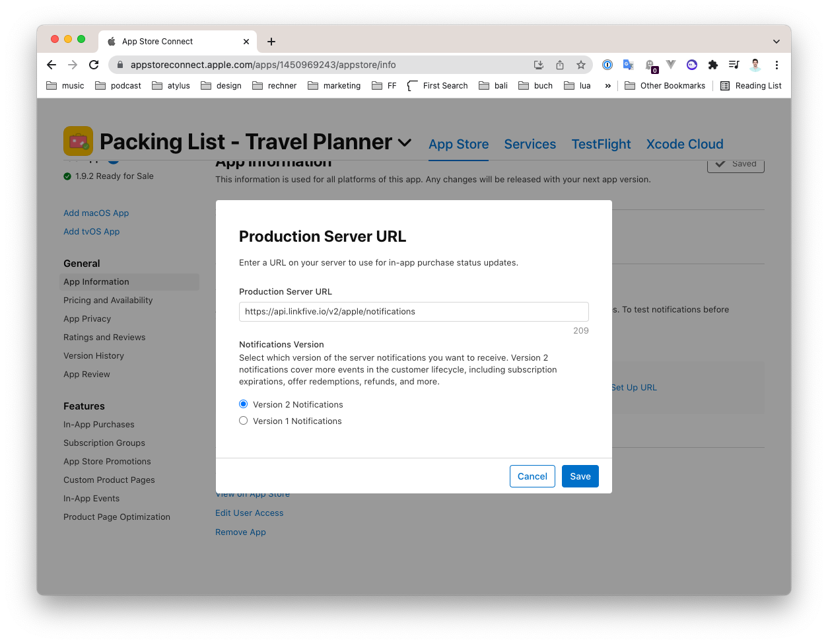Select Version 1 Notifications radio button

(x=244, y=421)
